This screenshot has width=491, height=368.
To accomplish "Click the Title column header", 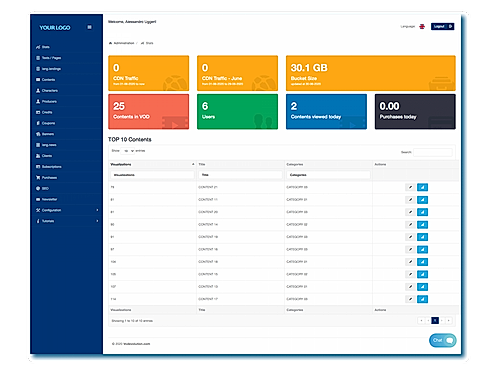I will point(240,164).
